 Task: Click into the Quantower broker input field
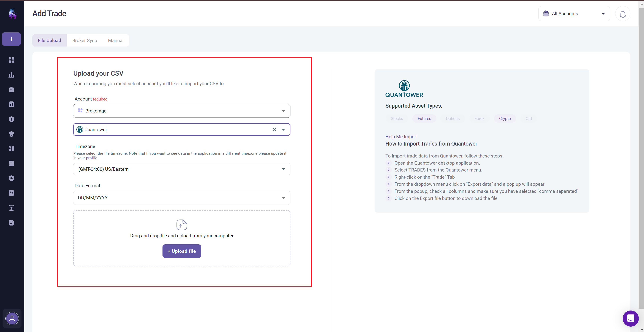tap(175, 129)
